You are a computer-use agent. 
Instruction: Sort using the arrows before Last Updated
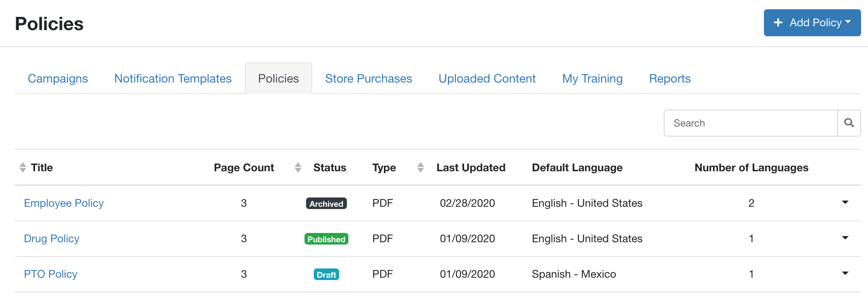pos(421,167)
